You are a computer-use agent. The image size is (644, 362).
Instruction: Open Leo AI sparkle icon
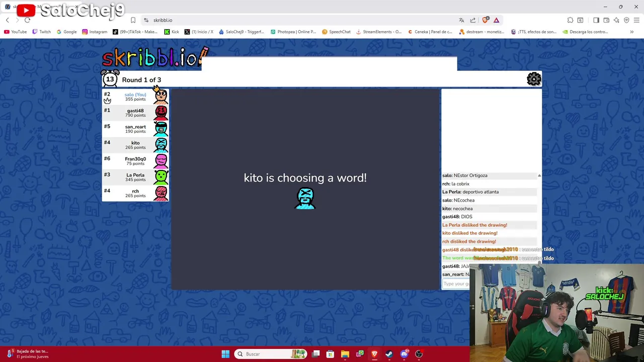tap(616, 20)
